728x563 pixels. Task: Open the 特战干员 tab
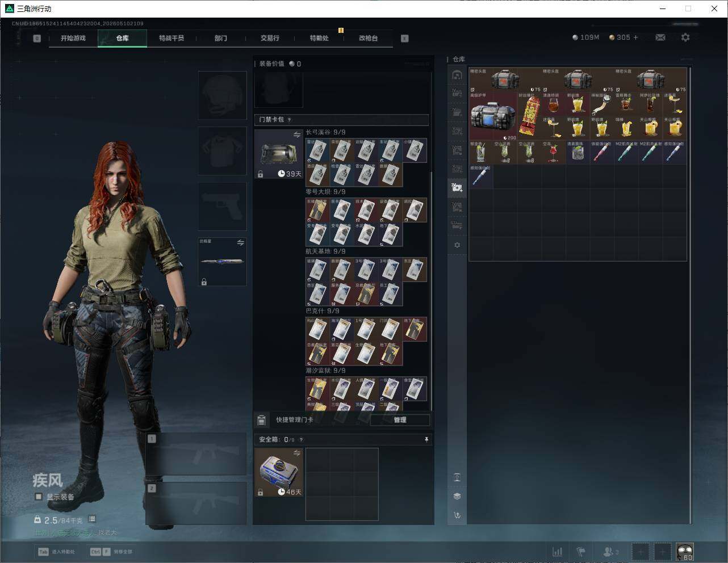[x=171, y=38]
